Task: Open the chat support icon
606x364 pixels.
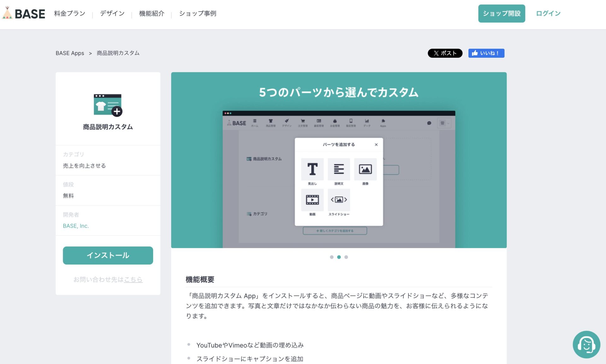Action: coord(586,344)
